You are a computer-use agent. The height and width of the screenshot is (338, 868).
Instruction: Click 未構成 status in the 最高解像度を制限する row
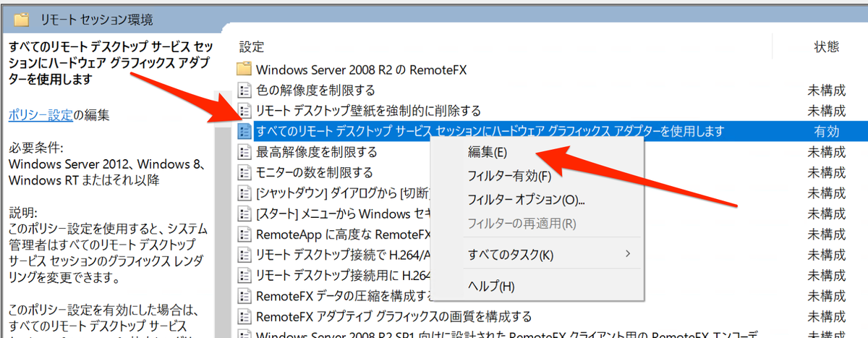pyautogui.click(x=827, y=152)
